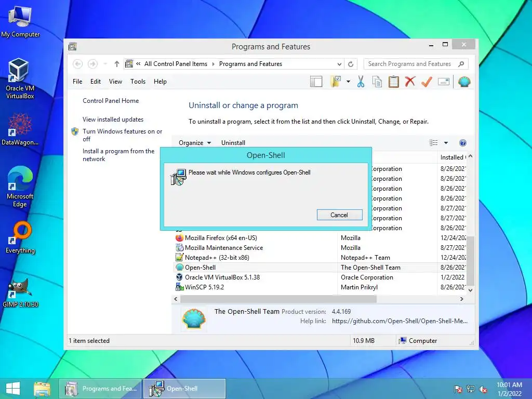532x399 pixels.
Task: Click the horizontal scrollbar right arrow
Action: (x=461, y=299)
